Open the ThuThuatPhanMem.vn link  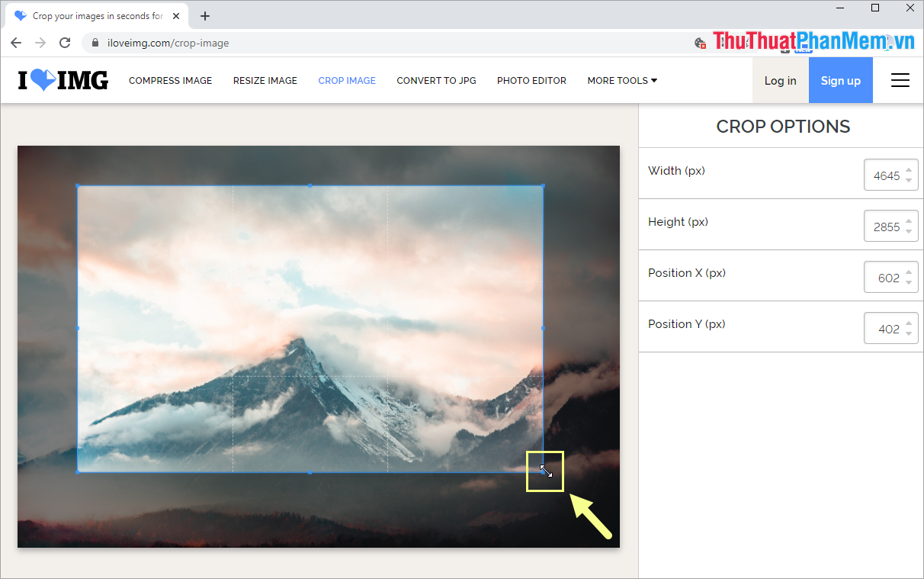point(812,40)
